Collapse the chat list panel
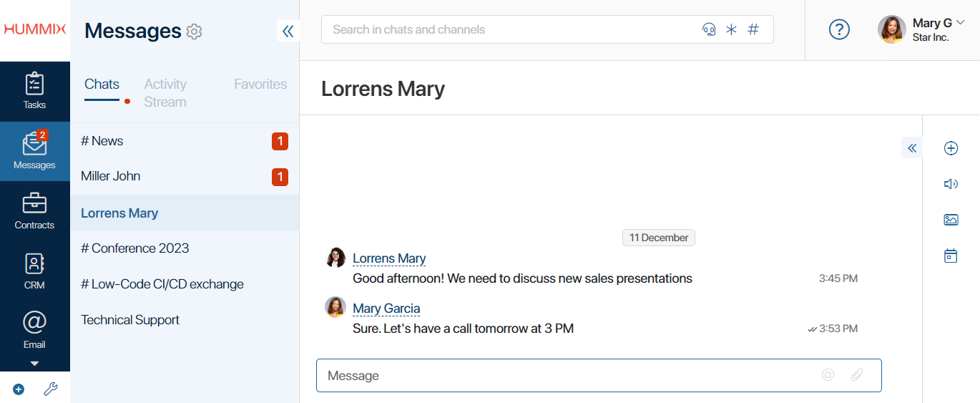980x403 pixels. tap(288, 31)
